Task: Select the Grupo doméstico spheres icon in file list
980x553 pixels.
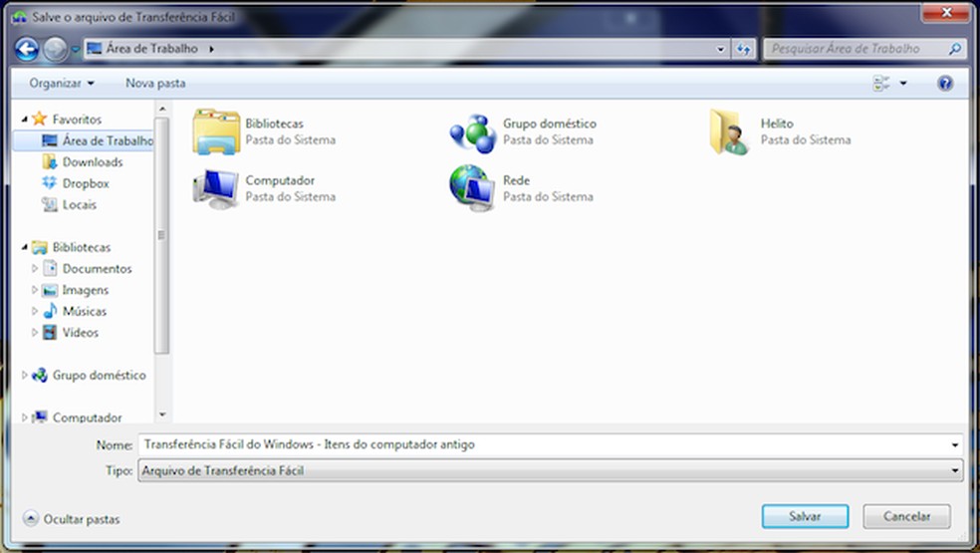Action: pyautogui.click(x=474, y=133)
